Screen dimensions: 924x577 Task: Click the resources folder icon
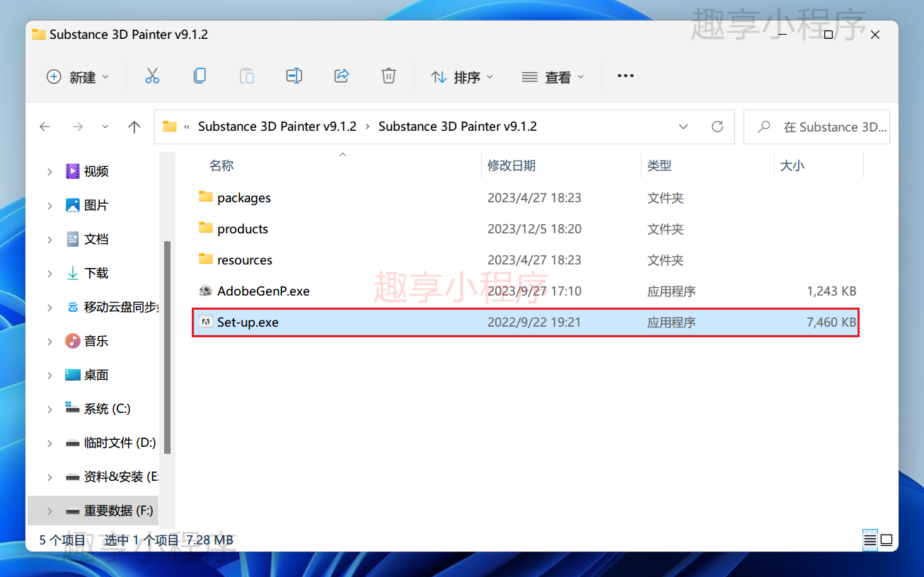click(x=206, y=260)
